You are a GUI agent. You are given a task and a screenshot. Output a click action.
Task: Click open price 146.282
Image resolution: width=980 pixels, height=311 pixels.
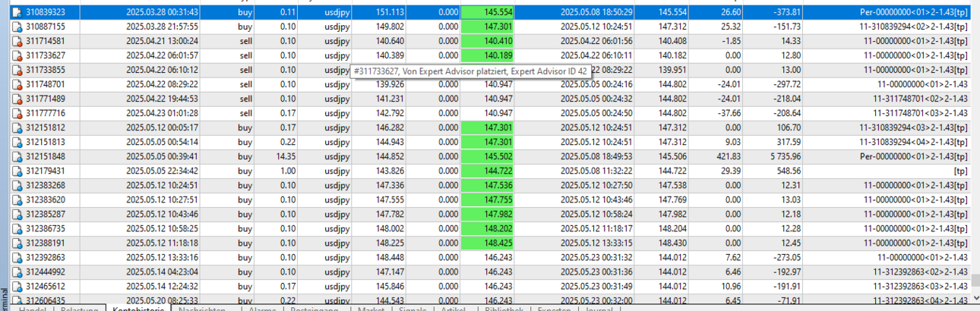389,128
